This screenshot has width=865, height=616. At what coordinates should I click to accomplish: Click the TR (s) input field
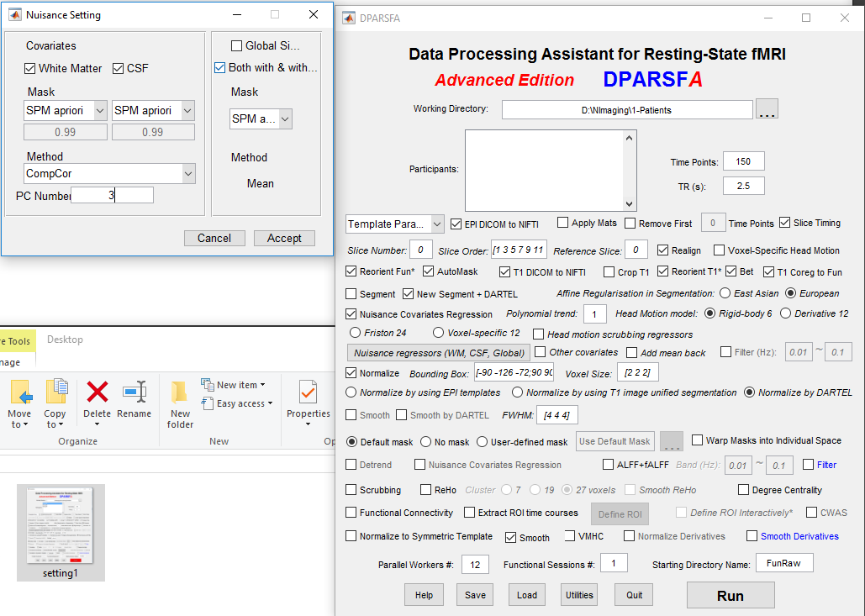[744, 186]
